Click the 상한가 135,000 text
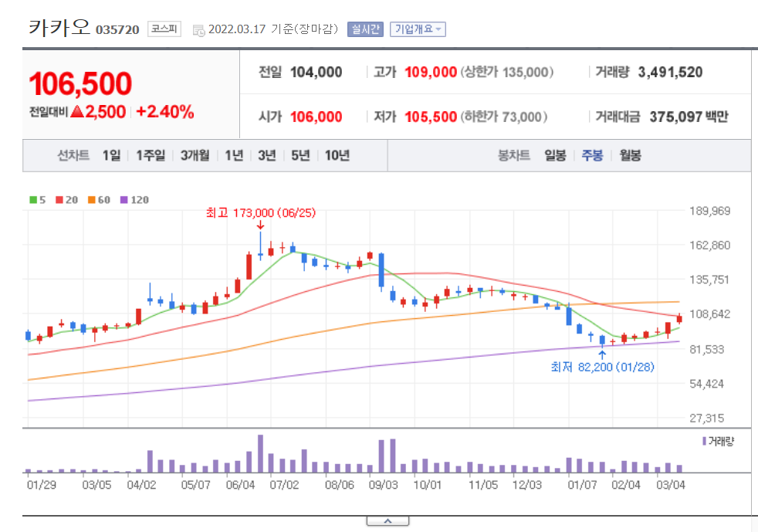This screenshot has height=532, width=758. pos(507,73)
